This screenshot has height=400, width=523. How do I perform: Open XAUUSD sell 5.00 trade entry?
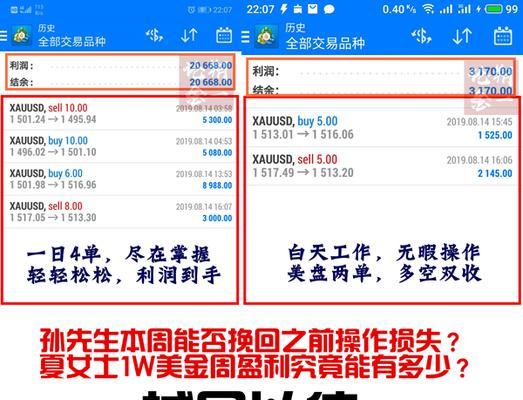382,166
